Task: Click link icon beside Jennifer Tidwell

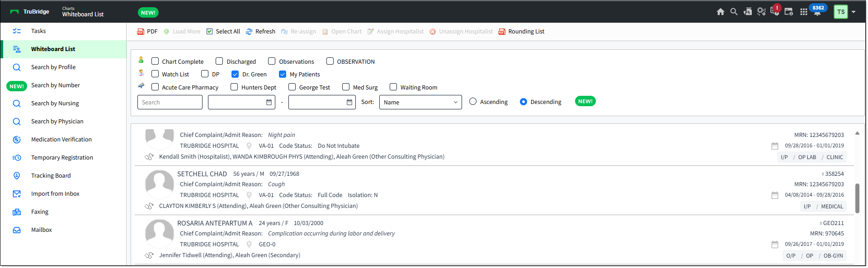Action: (149, 255)
